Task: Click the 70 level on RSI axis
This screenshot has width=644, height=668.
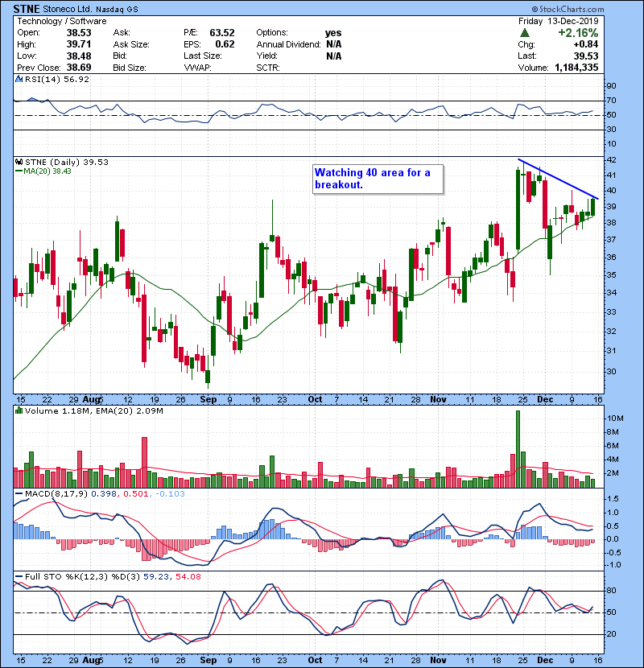Action: [x=611, y=101]
